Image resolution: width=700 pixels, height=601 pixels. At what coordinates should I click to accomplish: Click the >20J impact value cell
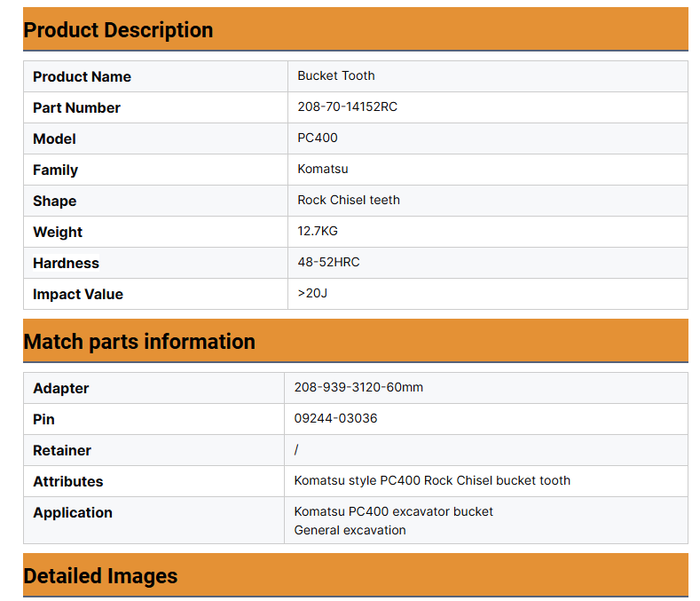click(x=312, y=294)
